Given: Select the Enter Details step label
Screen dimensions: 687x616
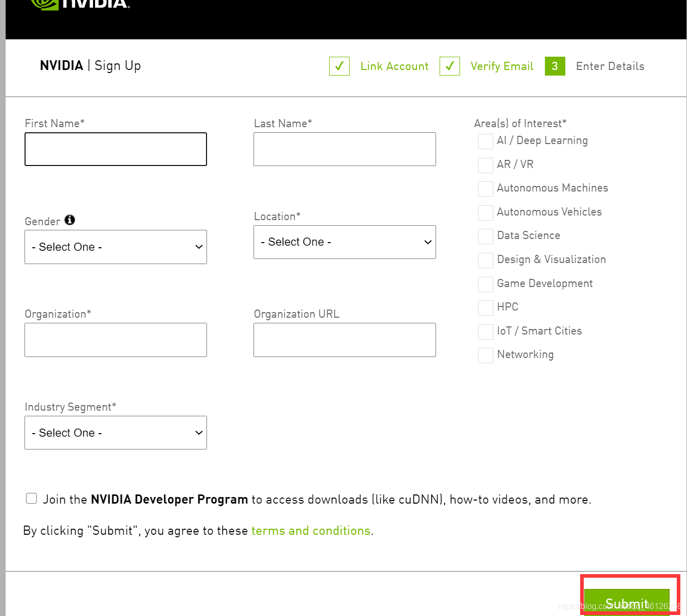Looking at the screenshot, I should pyautogui.click(x=610, y=66).
